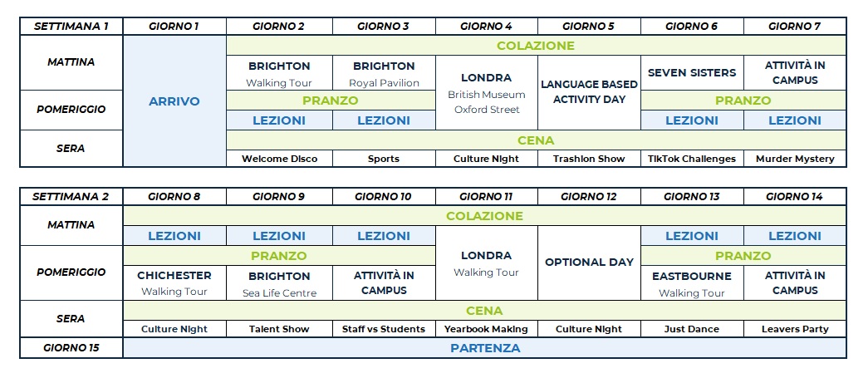The height and width of the screenshot is (378, 868).
Task: Select the Trashion Show cell
Action: click(x=589, y=159)
